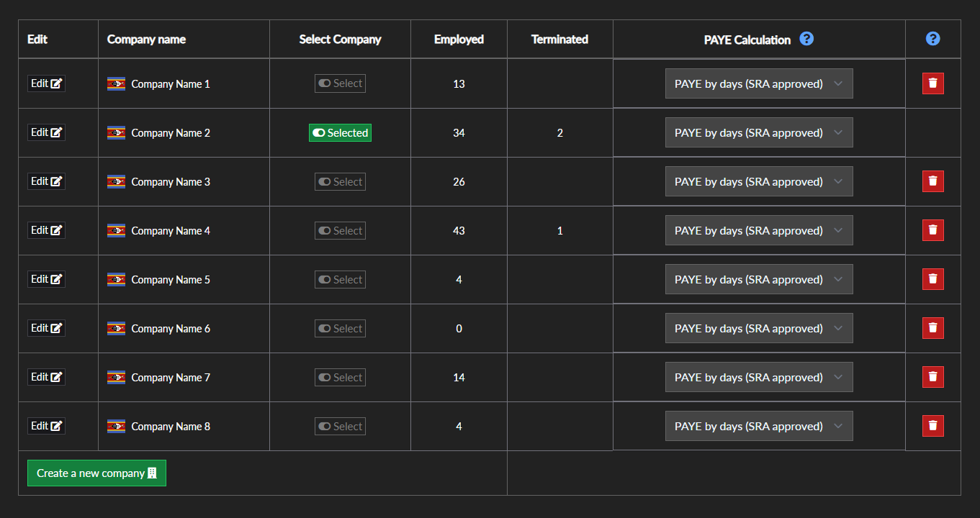Click the Company name column header

pos(146,40)
